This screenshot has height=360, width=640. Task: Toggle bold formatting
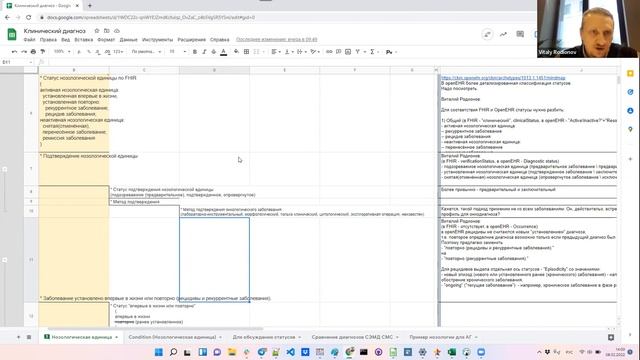point(195,52)
